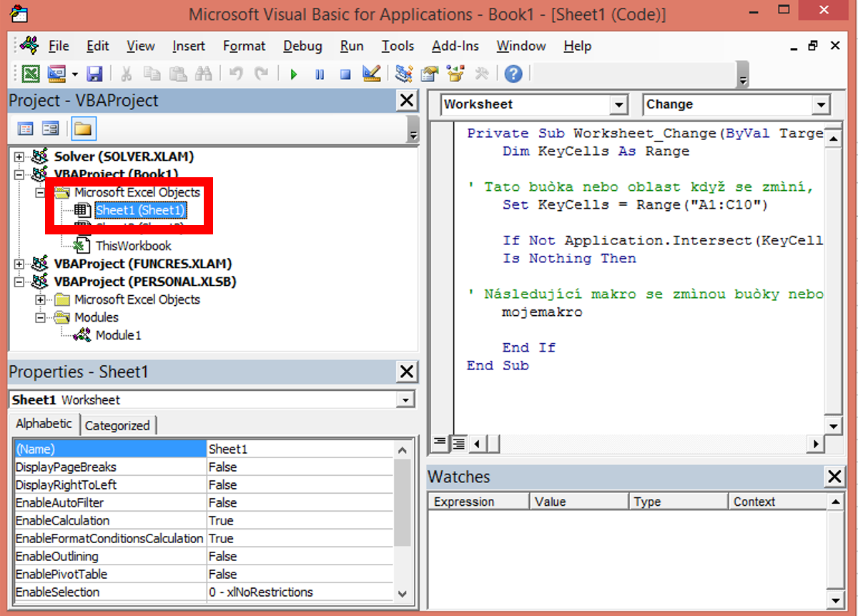
Task: Select Sheet1 (Sheet1) in the project tree
Action: (141, 210)
